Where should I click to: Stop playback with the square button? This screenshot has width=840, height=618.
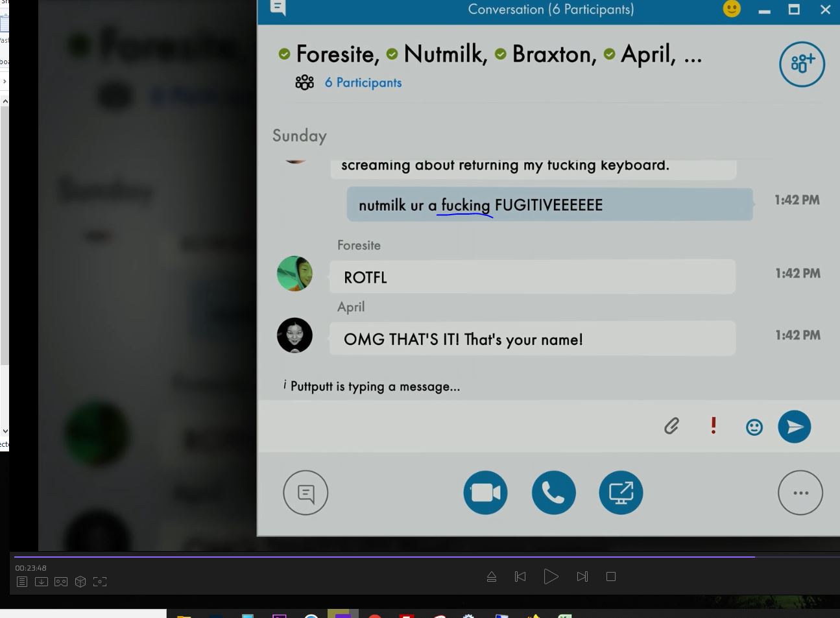pyautogui.click(x=610, y=576)
